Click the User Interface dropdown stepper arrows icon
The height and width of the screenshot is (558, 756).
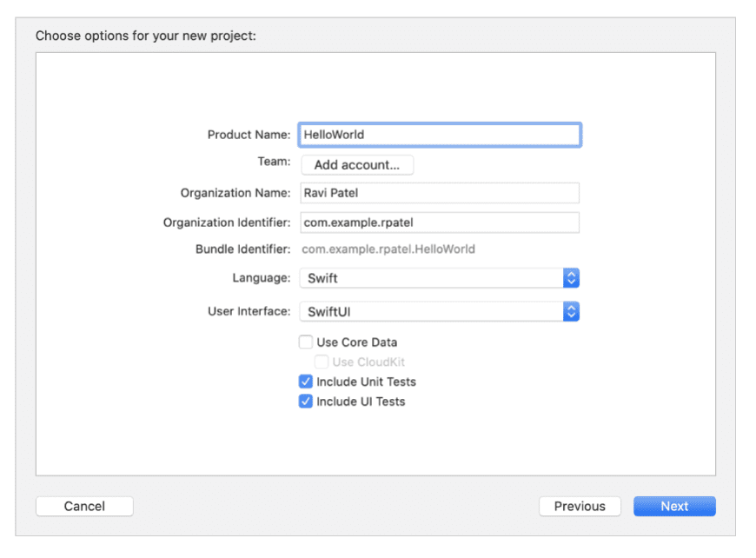pyautogui.click(x=571, y=310)
